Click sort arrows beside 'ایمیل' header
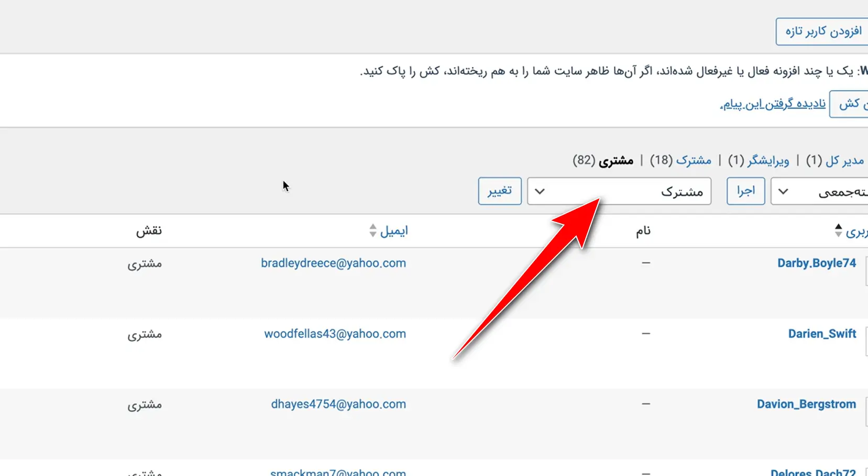868x476 pixels. tap(372, 230)
